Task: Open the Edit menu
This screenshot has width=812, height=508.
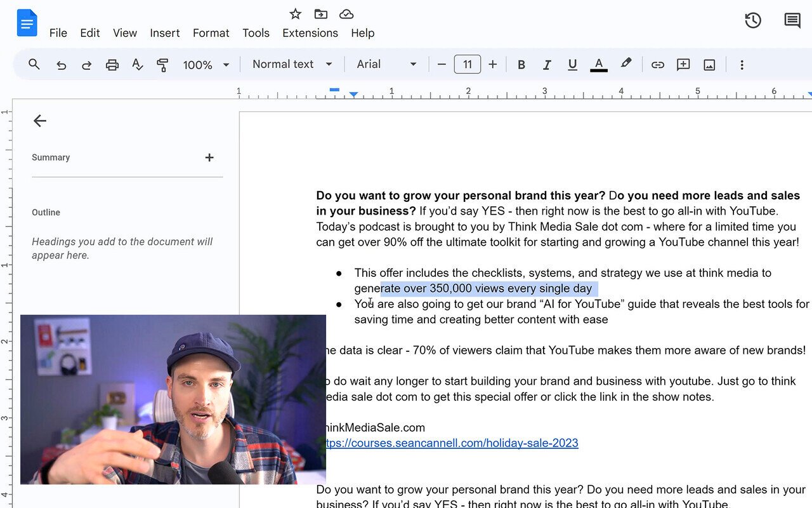Action: click(90, 33)
